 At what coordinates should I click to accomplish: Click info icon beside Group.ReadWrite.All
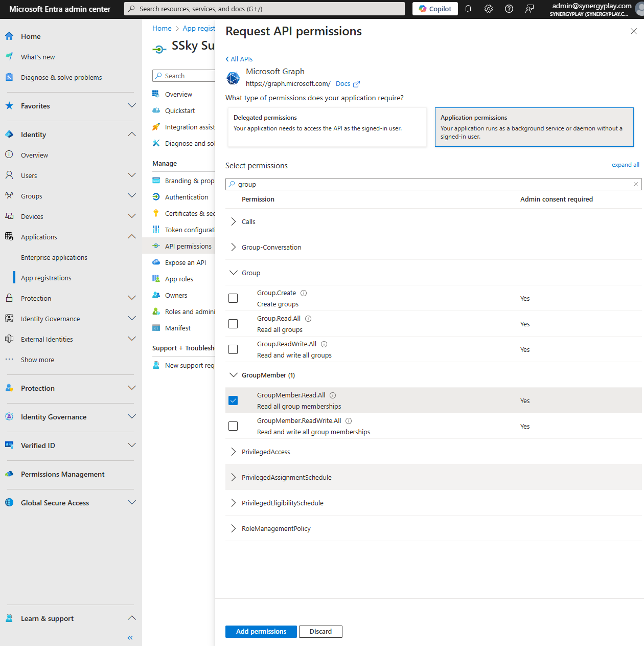click(x=324, y=344)
